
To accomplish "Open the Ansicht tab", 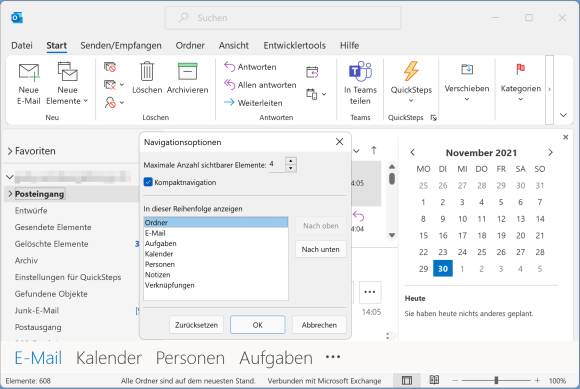I will coord(234,45).
